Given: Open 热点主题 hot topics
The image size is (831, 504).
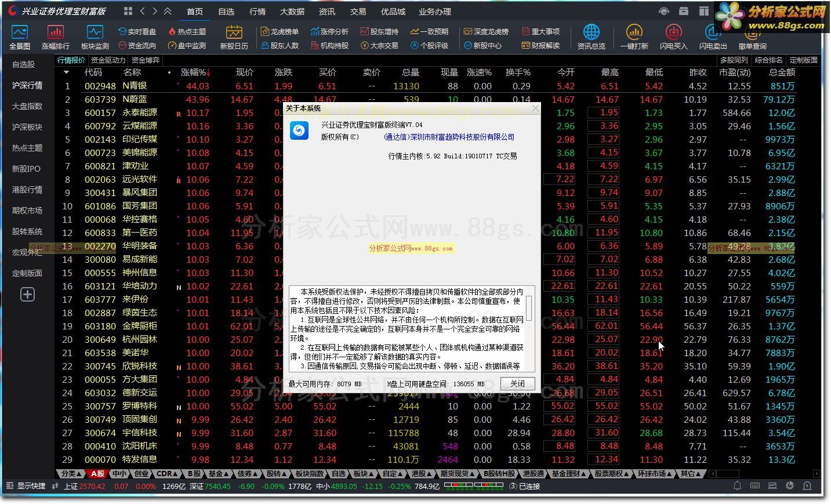Looking at the screenshot, I should tap(187, 31).
